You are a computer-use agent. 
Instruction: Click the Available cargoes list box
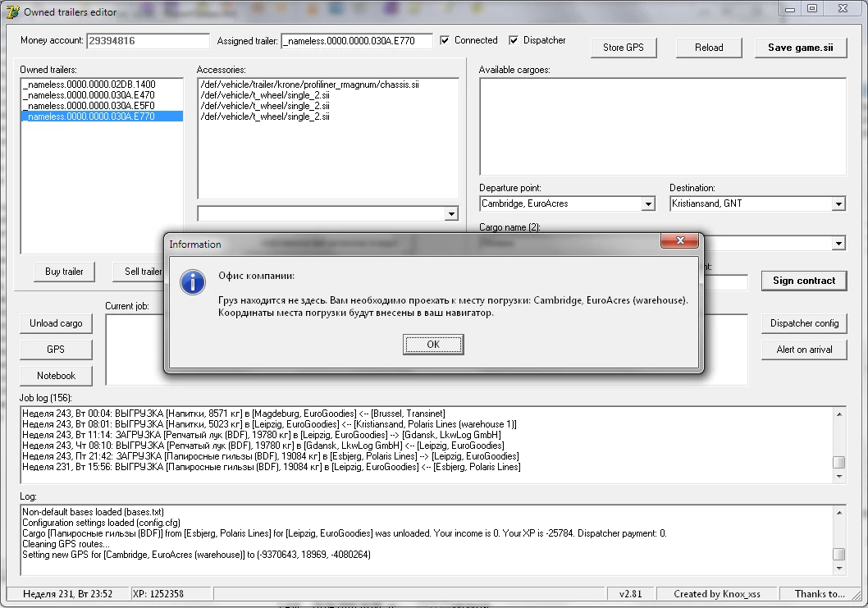coord(663,127)
